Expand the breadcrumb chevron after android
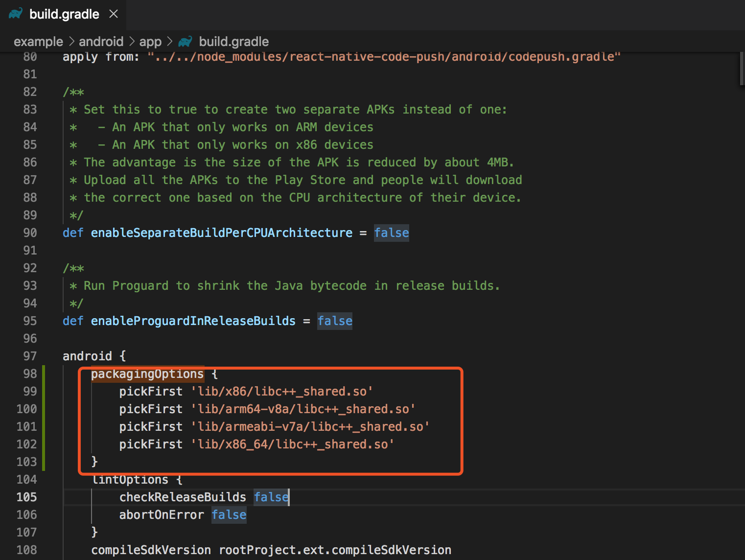 coord(131,42)
